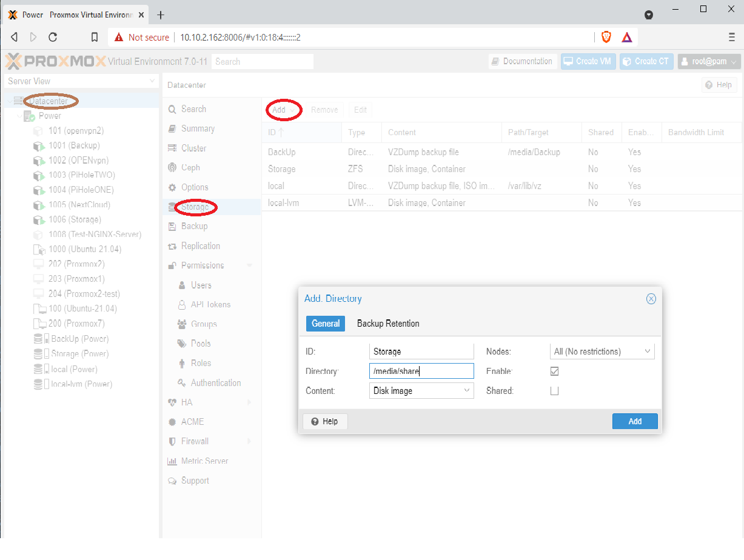Image resolution: width=744 pixels, height=560 pixels.
Task: Collapse the Permissions submenu
Action: tap(249, 265)
